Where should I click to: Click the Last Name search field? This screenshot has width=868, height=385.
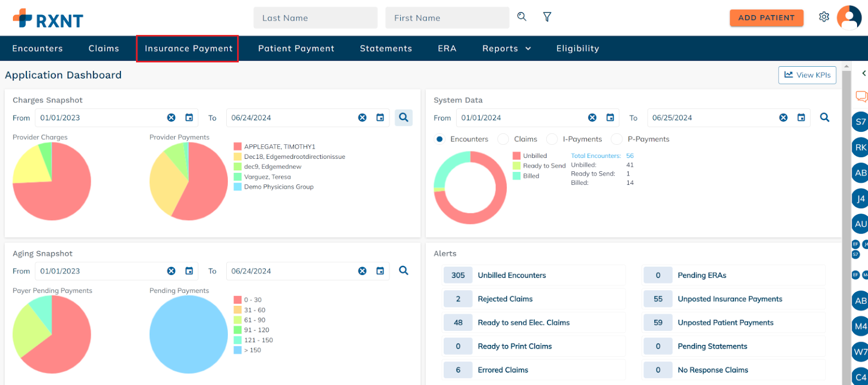tap(315, 18)
